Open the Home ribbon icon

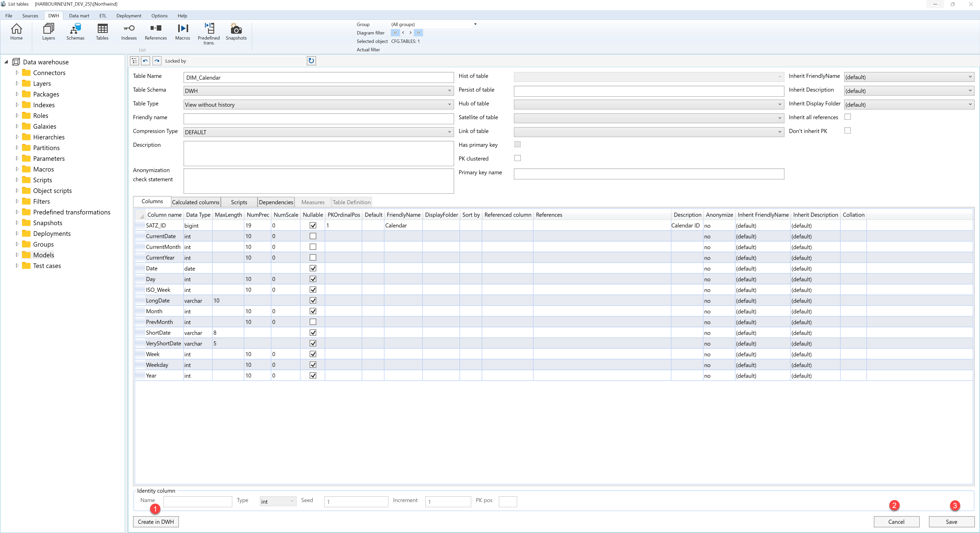pos(16,32)
